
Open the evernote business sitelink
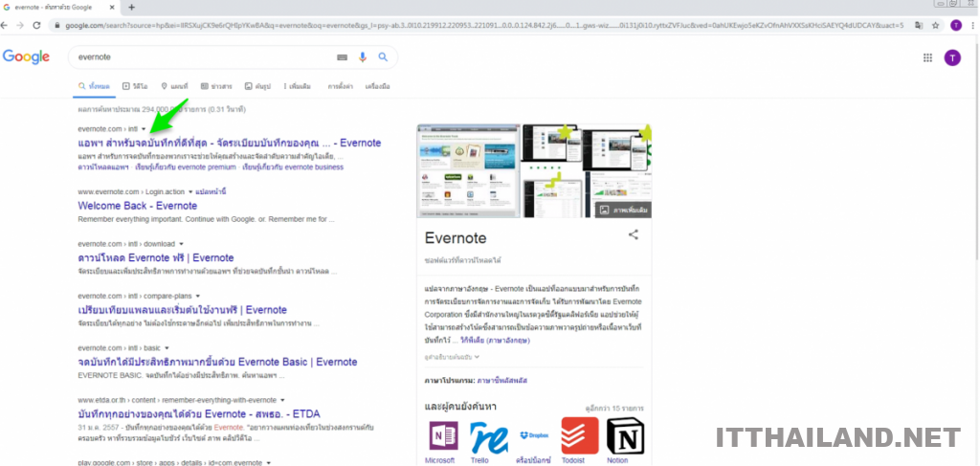click(x=293, y=167)
